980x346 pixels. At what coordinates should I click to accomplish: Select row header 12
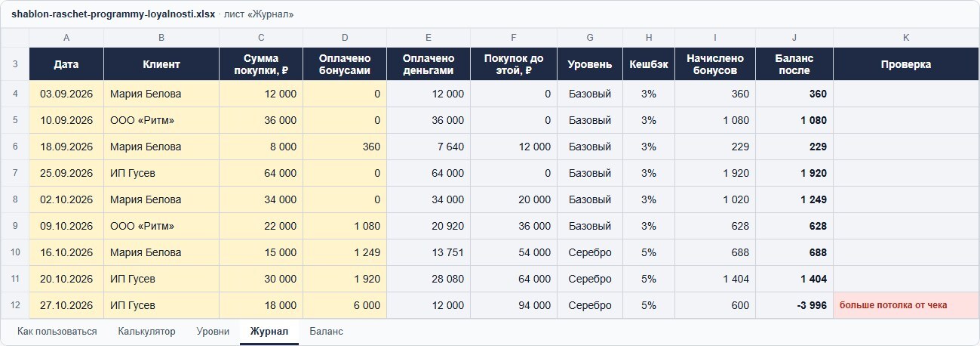coord(15,305)
